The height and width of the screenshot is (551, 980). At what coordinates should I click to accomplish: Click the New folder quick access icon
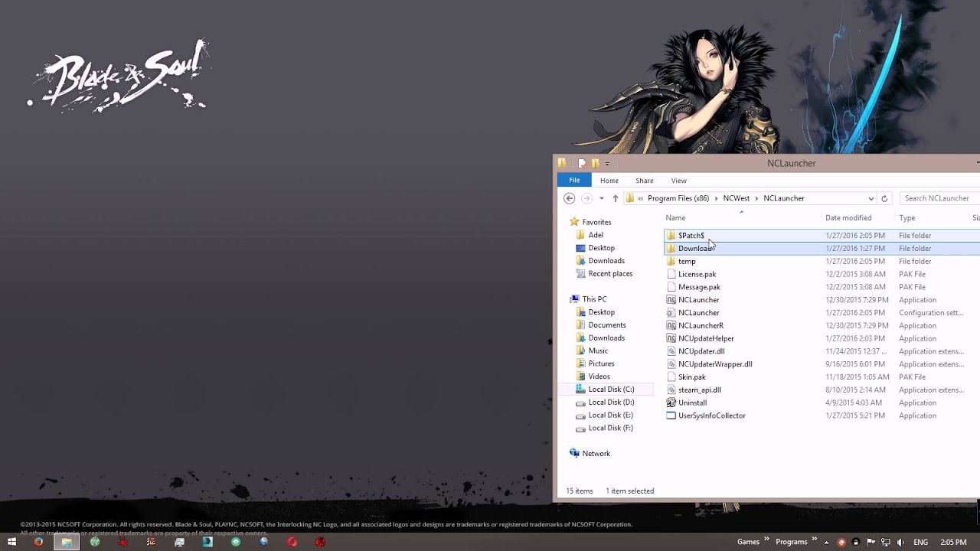click(x=595, y=163)
